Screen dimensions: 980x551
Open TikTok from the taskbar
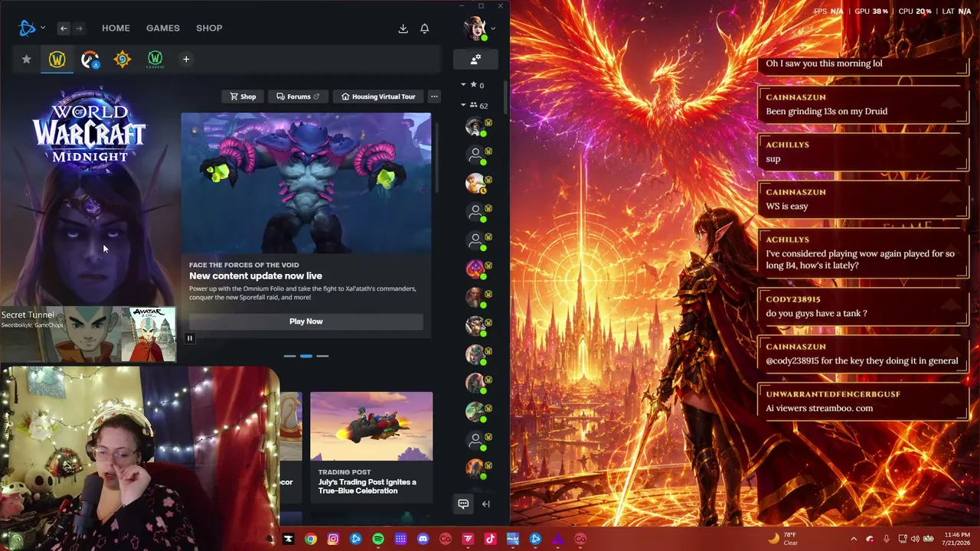click(491, 539)
